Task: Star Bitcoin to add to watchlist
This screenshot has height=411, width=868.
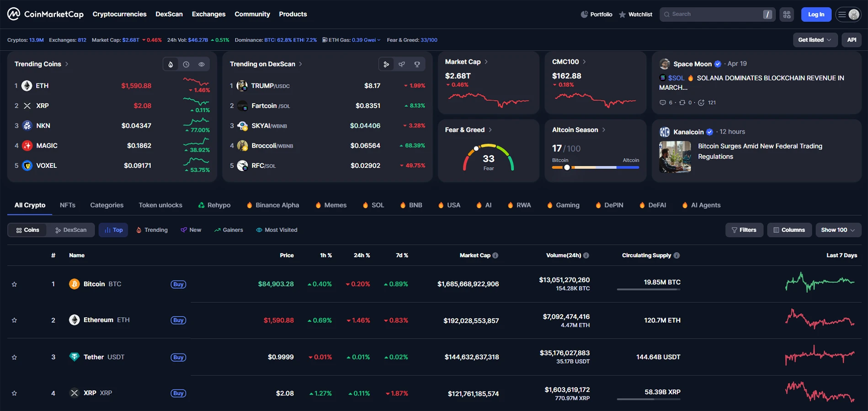Action: (14, 285)
